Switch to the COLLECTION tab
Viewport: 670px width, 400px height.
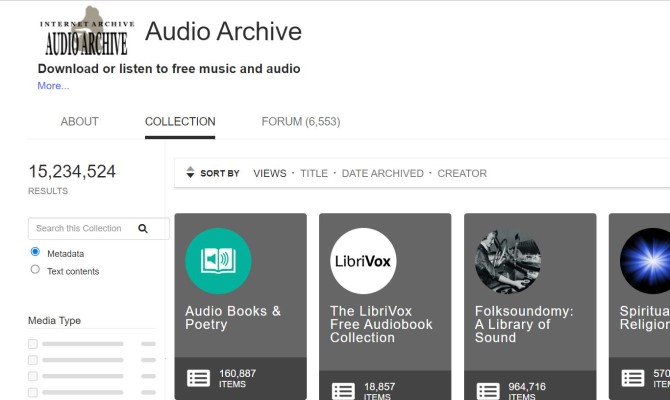coord(180,122)
